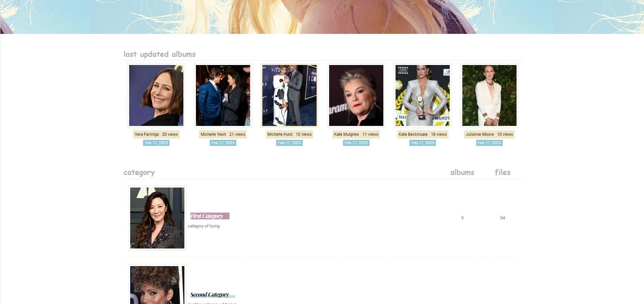This screenshot has width=644, height=304.
Task: Open the Michelle Hurd album thumbnail
Action: click(x=289, y=95)
